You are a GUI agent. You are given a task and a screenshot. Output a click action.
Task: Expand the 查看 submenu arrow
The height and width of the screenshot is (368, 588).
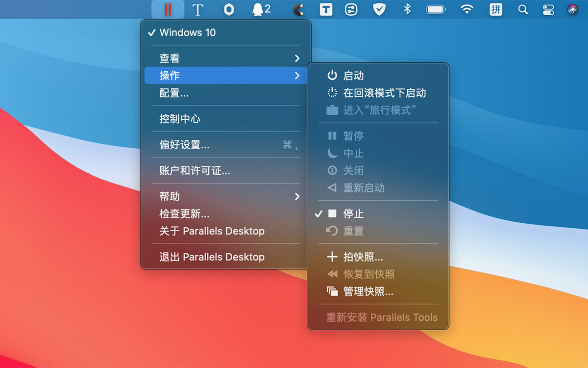click(297, 58)
